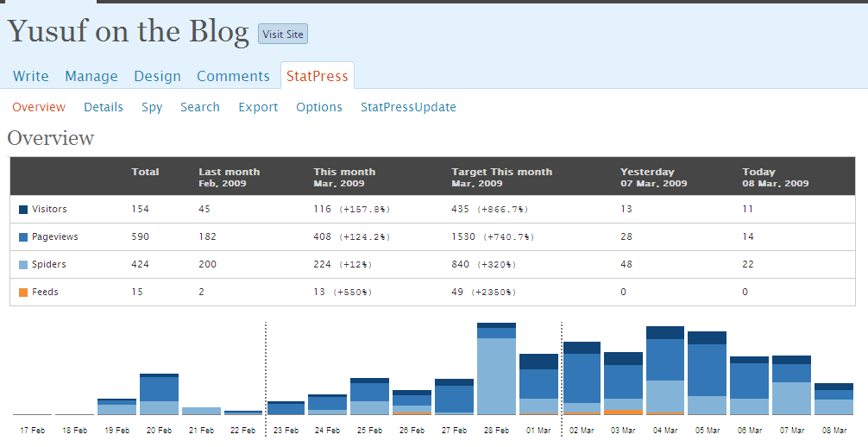Open the Export submenu link
Screen dimensions: 868x447
(258, 107)
